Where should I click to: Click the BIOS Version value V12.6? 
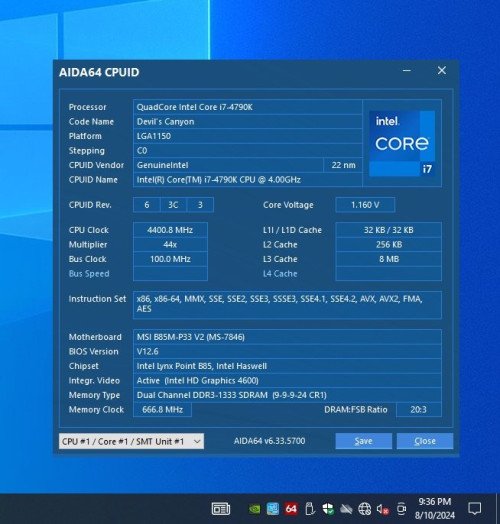287,352
